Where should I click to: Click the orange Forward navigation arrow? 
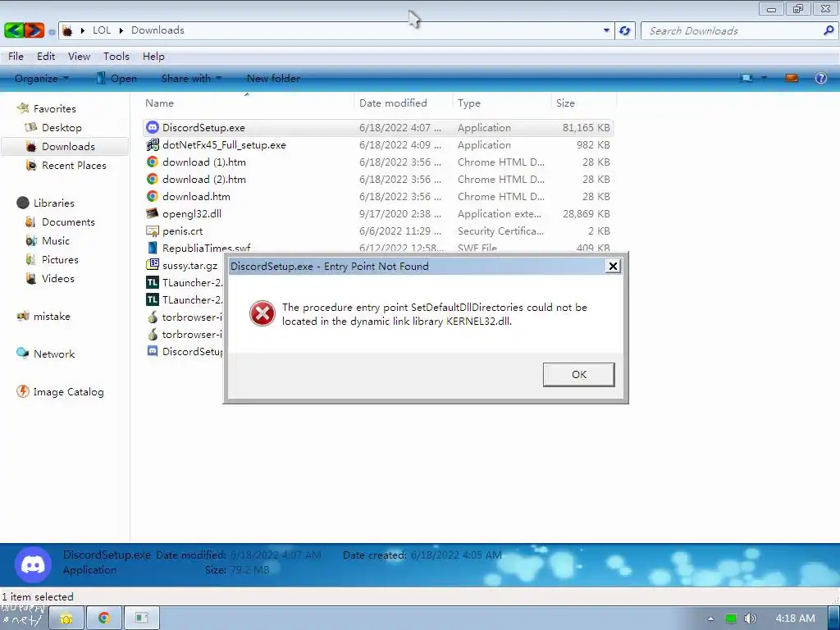point(34,30)
